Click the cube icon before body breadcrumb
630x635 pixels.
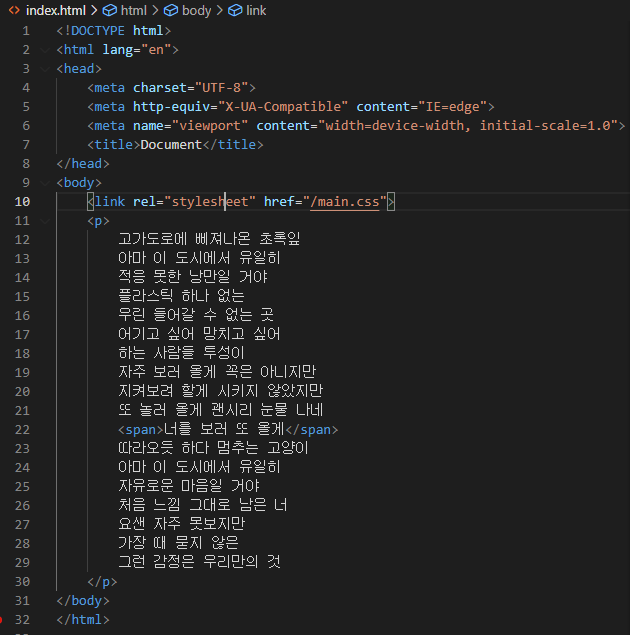pos(170,11)
